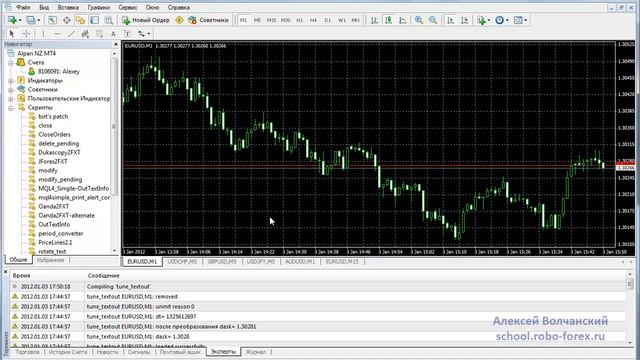Select the equidistant channel tool

(85, 33)
